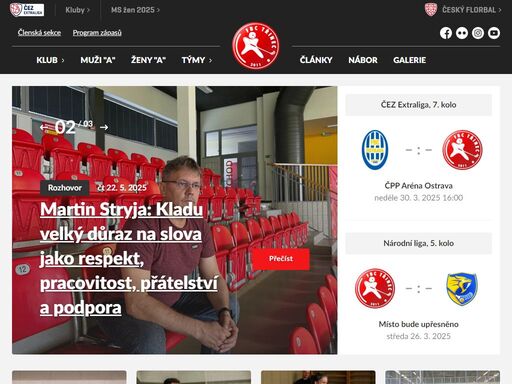Open fourth article thumbnail below the hero slide
Image resolution: width=512 pixels, height=384 pixels.
click(443, 377)
